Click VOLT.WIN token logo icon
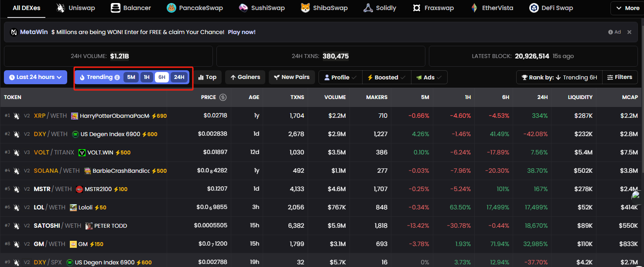The height and width of the screenshot is (267, 644). [x=82, y=153]
